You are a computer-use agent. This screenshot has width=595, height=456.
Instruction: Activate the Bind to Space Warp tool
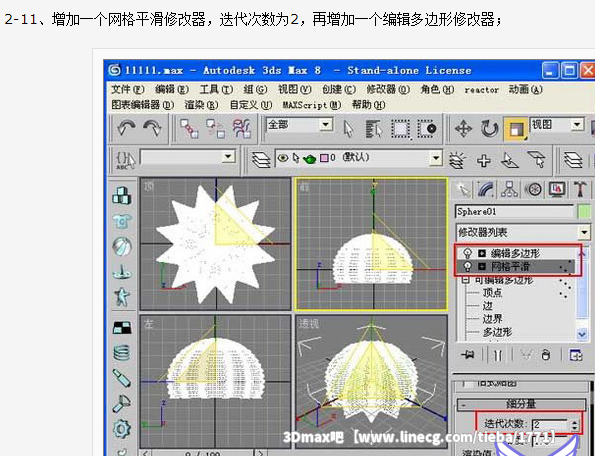tap(242, 128)
